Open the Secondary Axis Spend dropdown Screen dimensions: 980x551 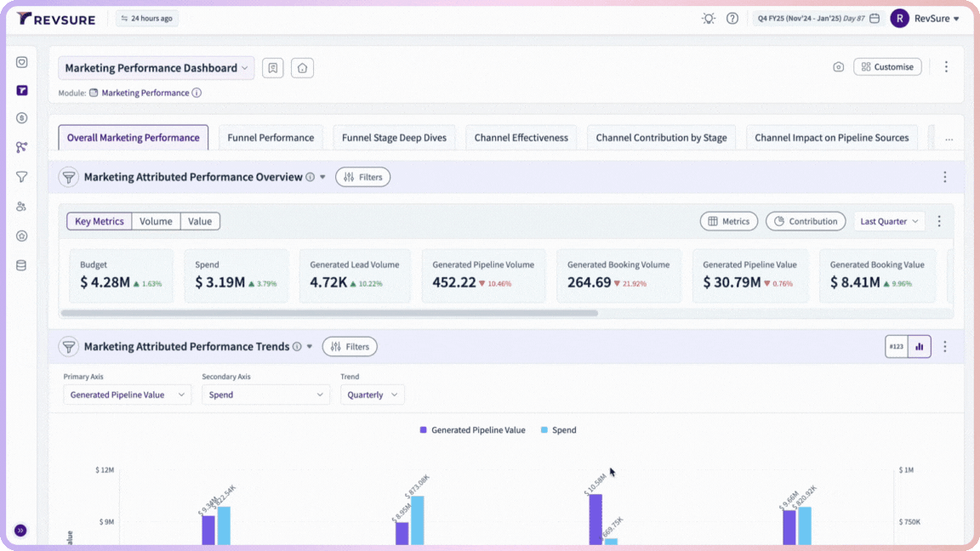(265, 395)
